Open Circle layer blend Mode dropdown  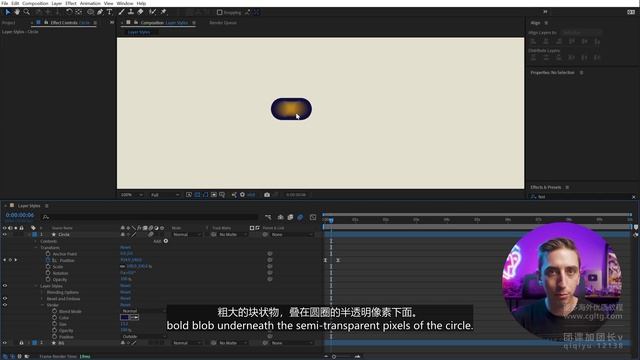(x=187, y=235)
